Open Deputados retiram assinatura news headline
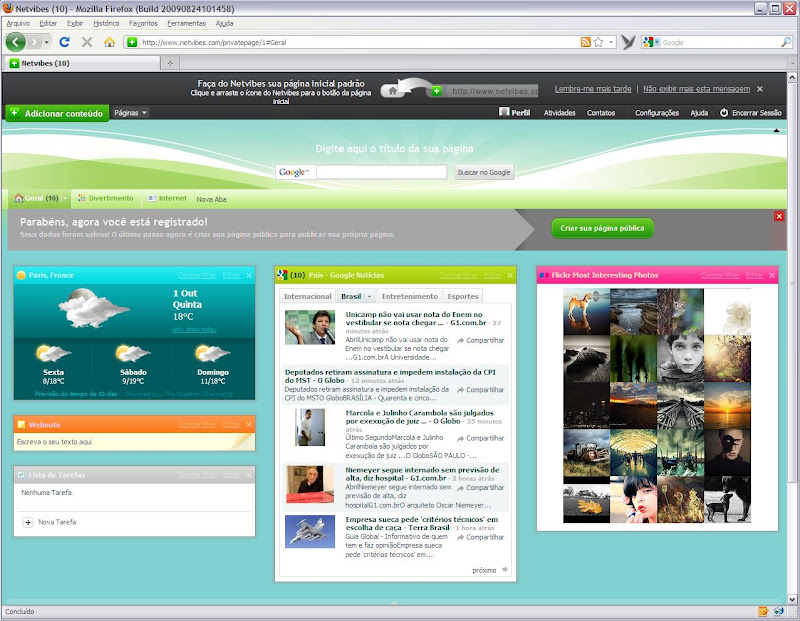 click(x=390, y=376)
